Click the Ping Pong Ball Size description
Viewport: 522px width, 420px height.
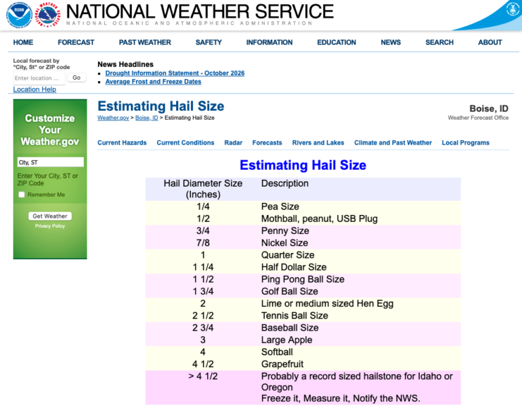point(303,279)
